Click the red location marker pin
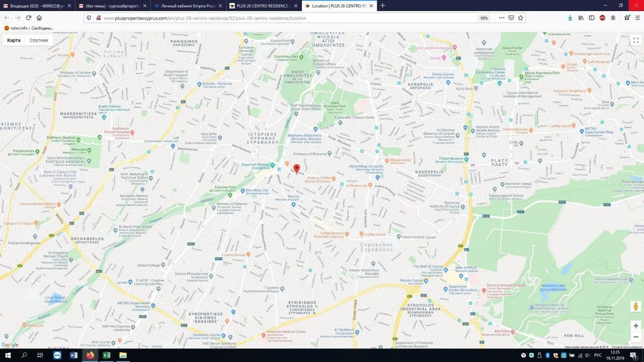 tap(296, 169)
